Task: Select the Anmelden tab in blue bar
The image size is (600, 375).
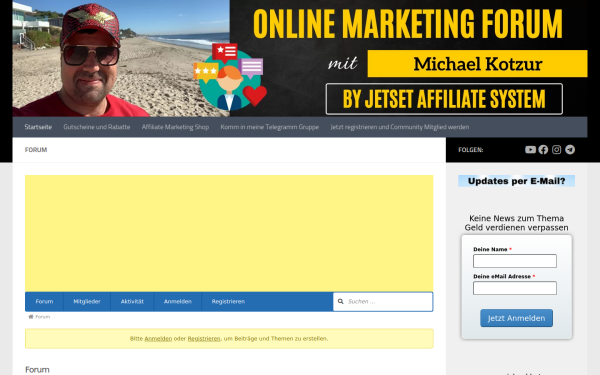Action: tap(178, 302)
